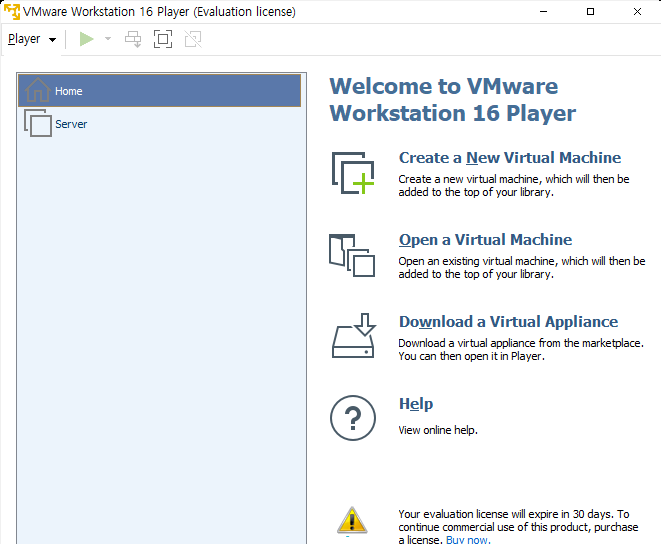Maximize the VMware Player window
Viewport: 661px width, 544px height.
pyautogui.click(x=590, y=11)
